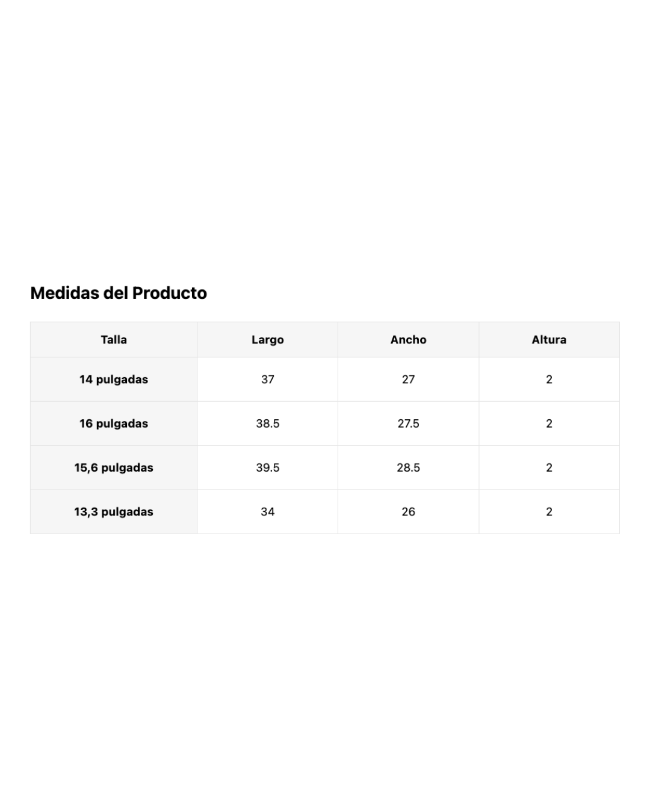Click the Medidas del Producto heading
The width and height of the screenshot is (650, 812).
tap(119, 293)
